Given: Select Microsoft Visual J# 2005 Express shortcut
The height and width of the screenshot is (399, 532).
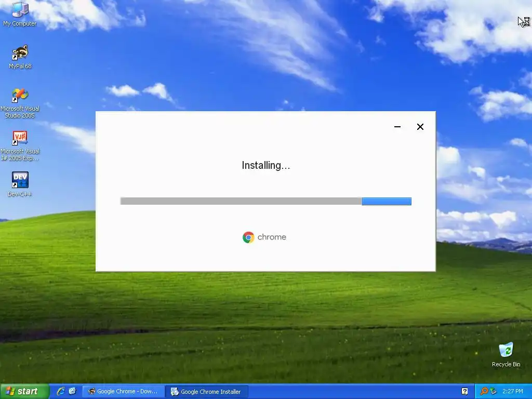Looking at the screenshot, I should point(20,145).
